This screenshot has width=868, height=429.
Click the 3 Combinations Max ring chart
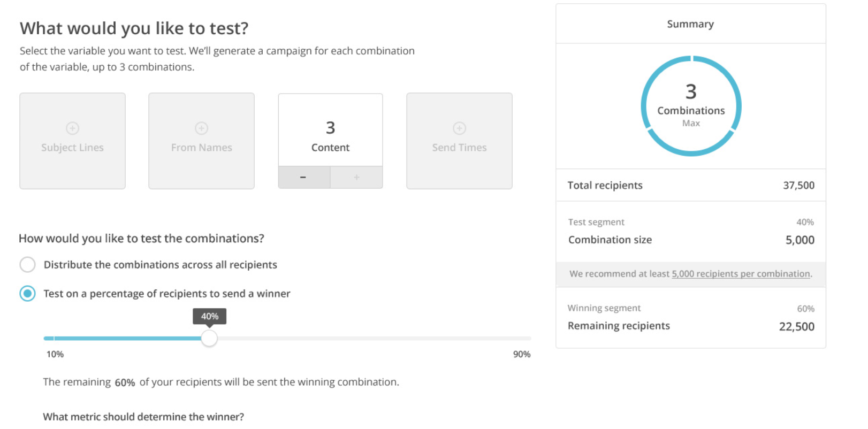coord(691,106)
